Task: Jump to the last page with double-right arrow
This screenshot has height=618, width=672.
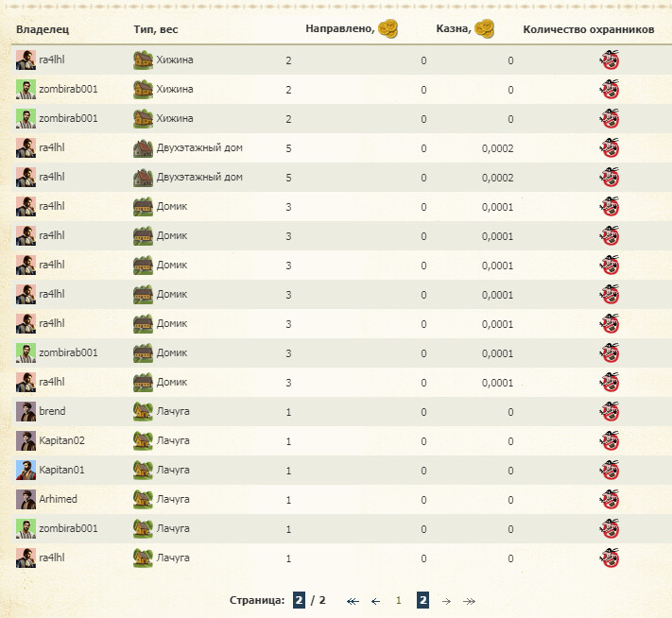Action: tap(470, 600)
